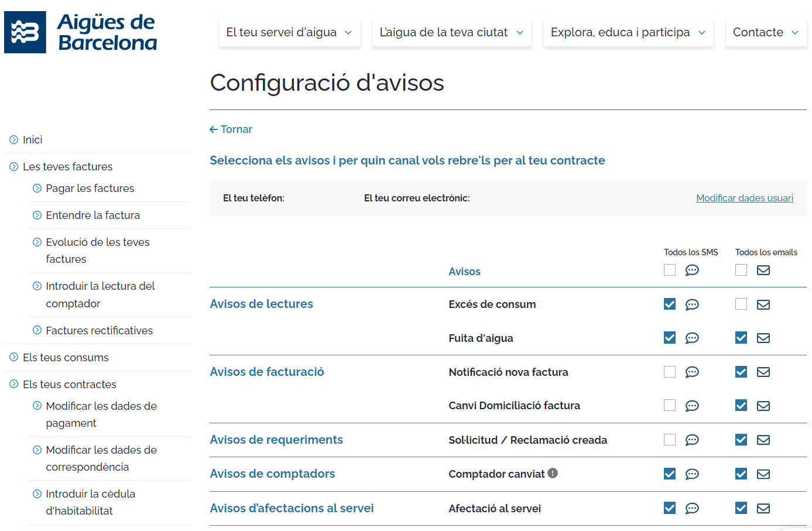
Task: Disable email for Afectació al servei
Action: click(x=741, y=508)
